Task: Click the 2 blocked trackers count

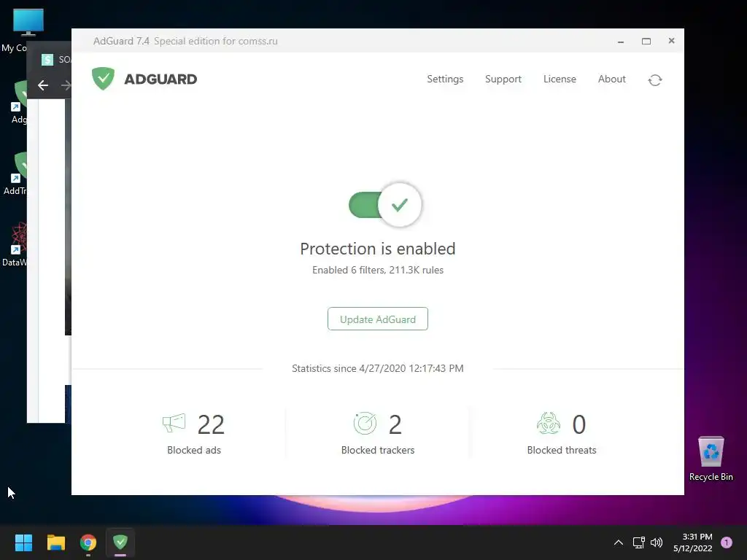Action: [395, 424]
